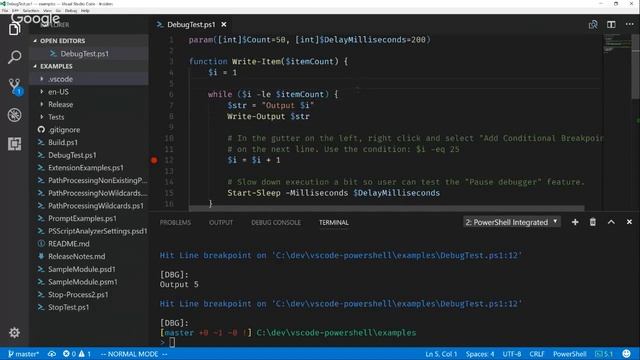Click the editor horizontal scrollbar

tap(386, 208)
